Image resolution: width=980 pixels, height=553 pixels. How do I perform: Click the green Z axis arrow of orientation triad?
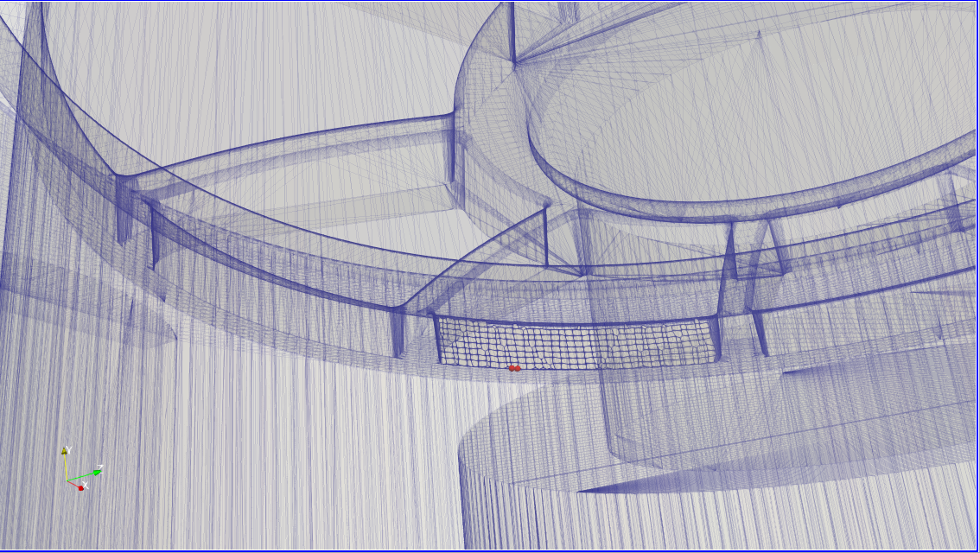click(97, 472)
